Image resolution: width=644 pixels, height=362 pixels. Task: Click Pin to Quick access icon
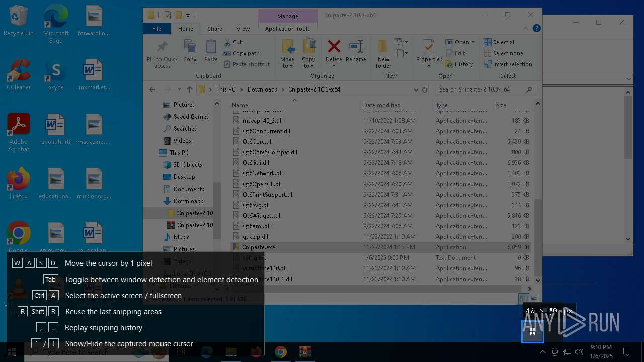tap(162, 48)
